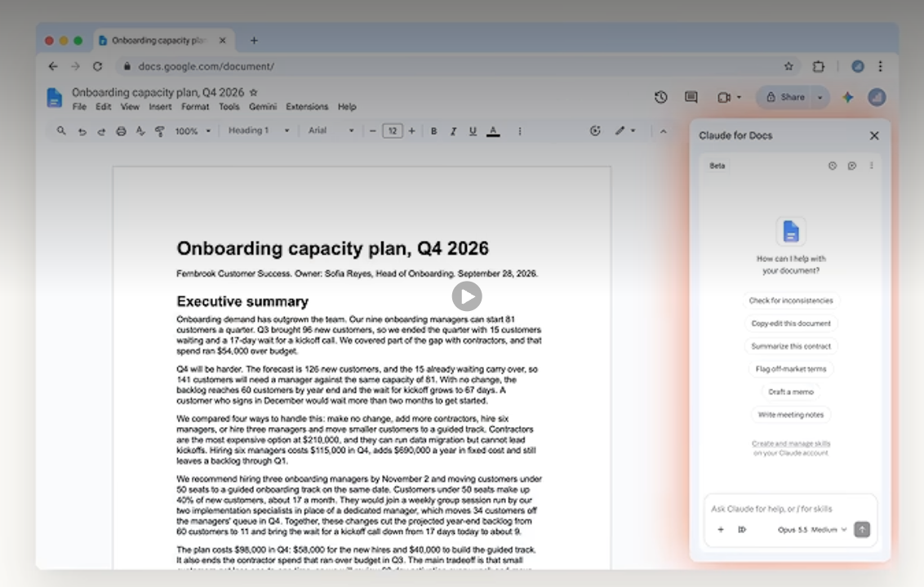Image resolution: width=924 pixels, height=587 pixels.
Task: Click the Share button
Action: click(x=785, y=97)
